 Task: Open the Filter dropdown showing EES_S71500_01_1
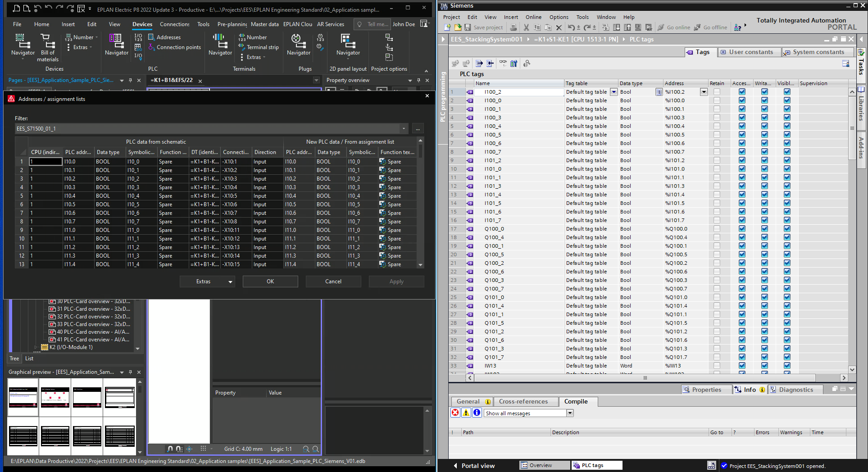404,129
